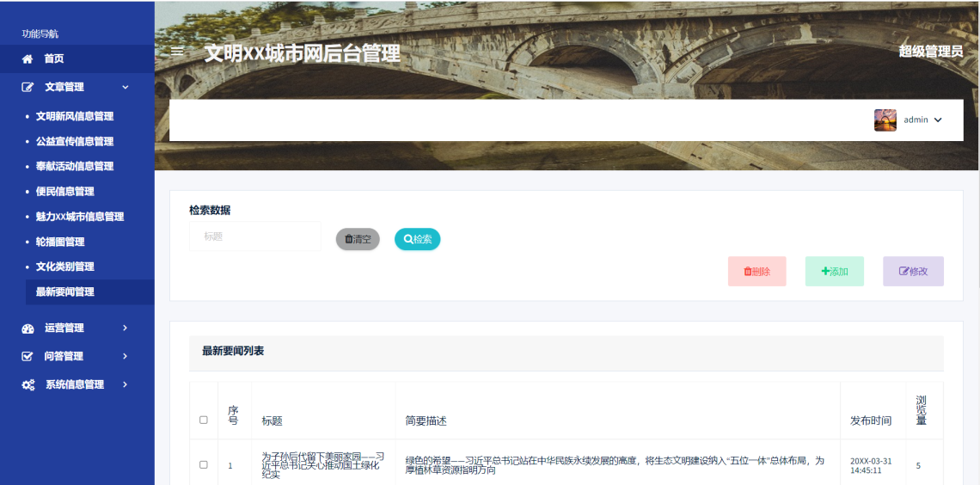Check the checkbox for row 1
This screenshot has height=485, width=980.
point(203,465)
